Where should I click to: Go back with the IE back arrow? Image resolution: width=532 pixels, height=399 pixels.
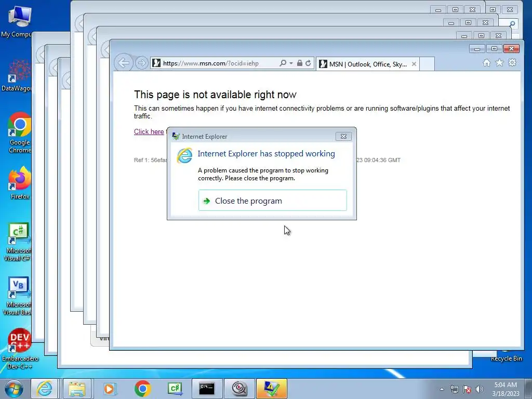[x=123, y=63]
